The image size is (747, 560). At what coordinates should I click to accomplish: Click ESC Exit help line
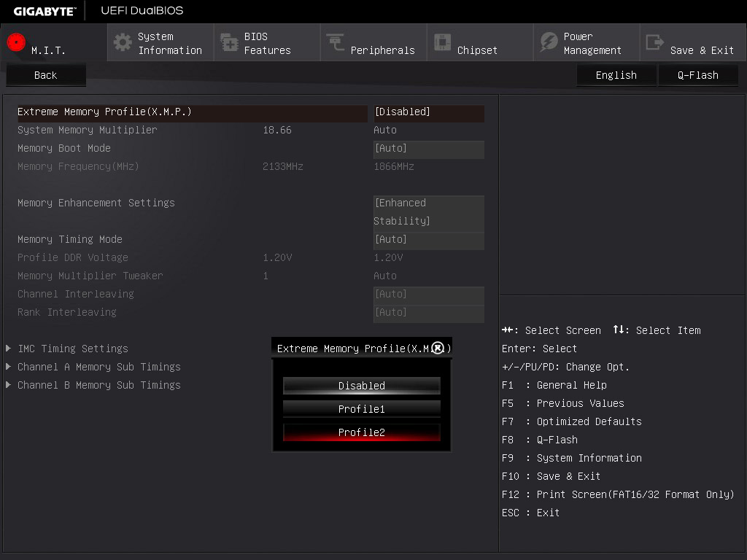pos(531,513)
